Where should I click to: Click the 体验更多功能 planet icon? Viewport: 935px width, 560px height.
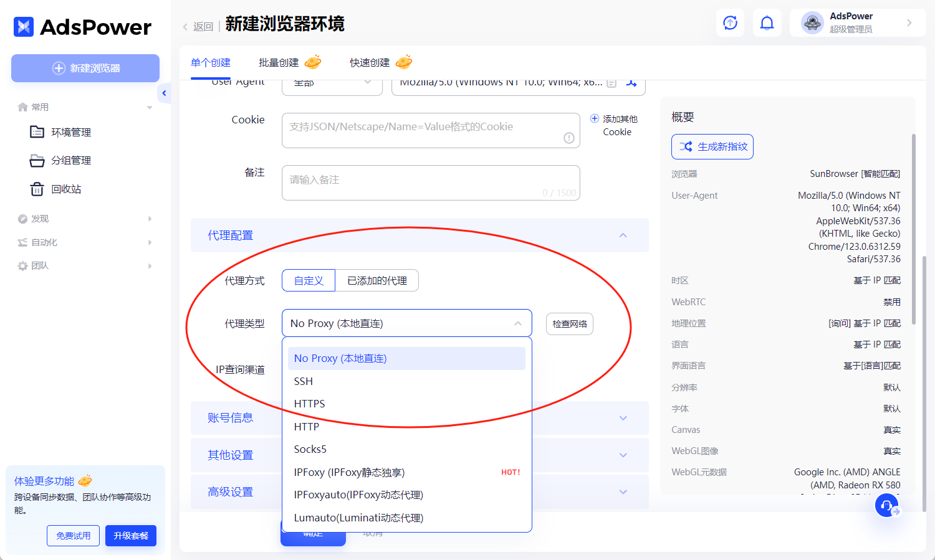tap(85, 480)
